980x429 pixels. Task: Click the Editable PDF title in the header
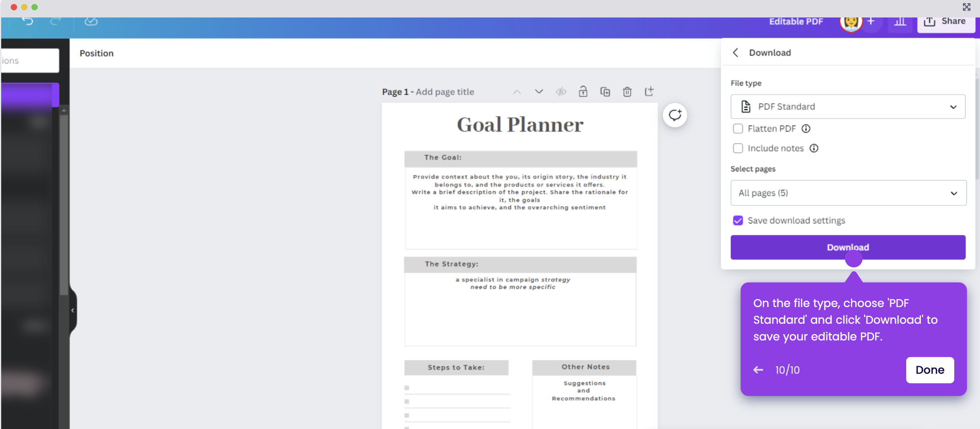click(796, 21)
